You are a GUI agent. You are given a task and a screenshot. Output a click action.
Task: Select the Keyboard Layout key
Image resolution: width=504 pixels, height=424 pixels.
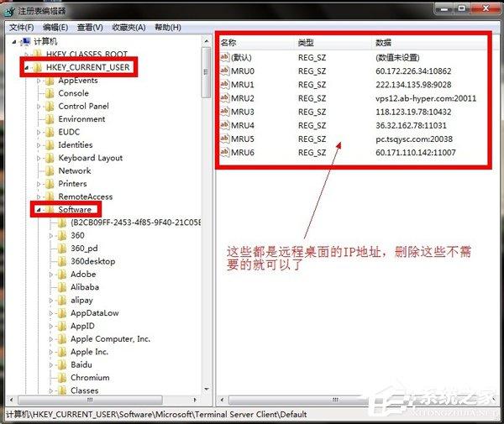[90, 158]
